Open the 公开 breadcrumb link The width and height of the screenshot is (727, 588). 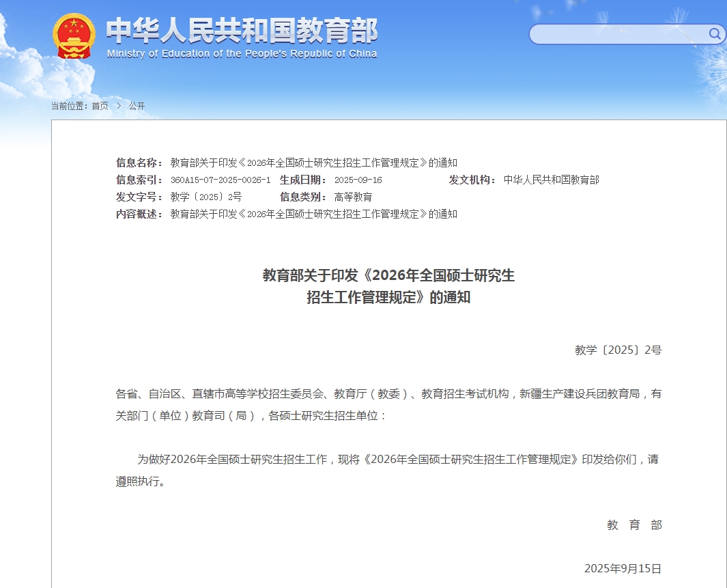pos(137,106)
